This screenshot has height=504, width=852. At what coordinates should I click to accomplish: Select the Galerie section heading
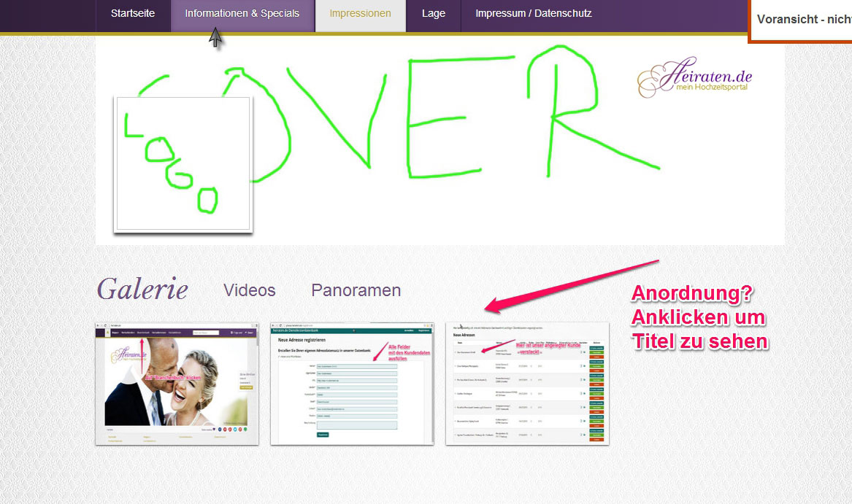click(x=142, y=290)
